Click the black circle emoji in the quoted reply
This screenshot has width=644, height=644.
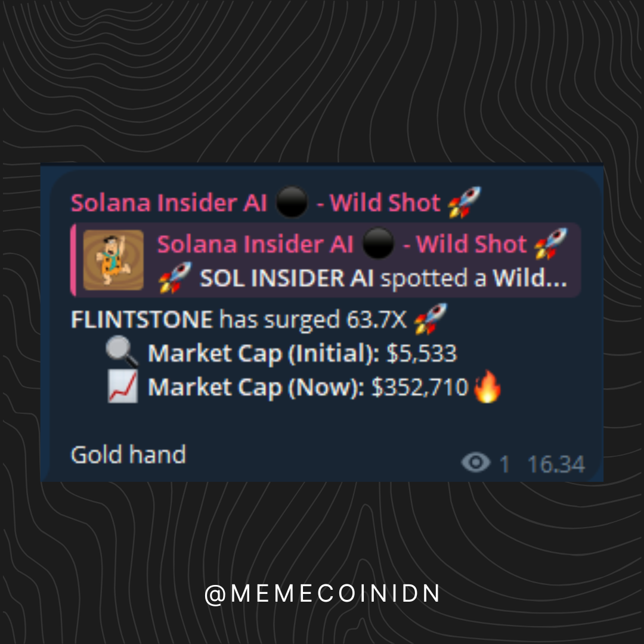(378, 243)
